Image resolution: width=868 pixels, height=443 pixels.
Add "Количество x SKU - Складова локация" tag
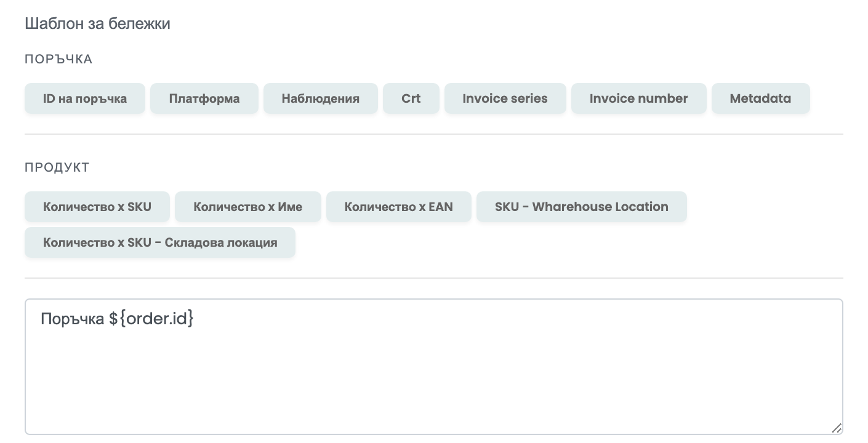coord(160,242)
